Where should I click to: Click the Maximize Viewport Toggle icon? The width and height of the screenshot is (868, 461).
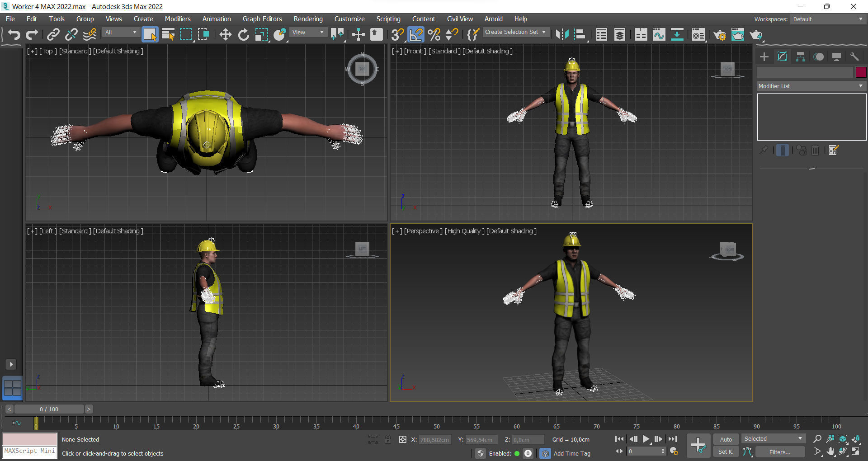pos(856,452)
